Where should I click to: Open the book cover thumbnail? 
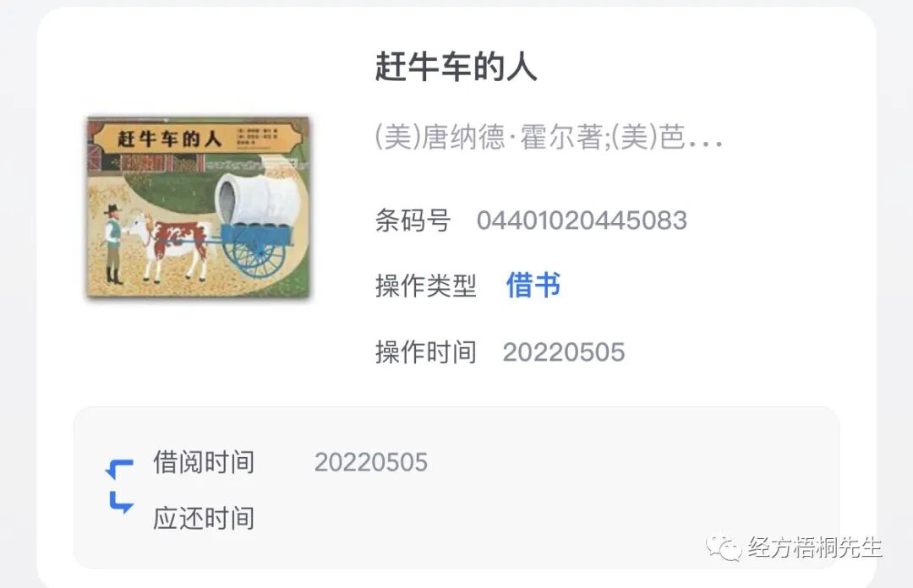tap(198, 208)
